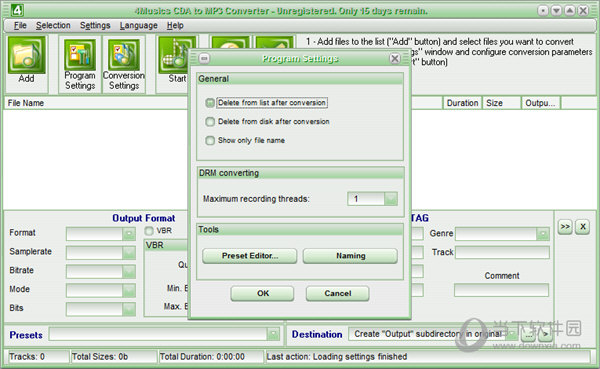Click the X clear tag button
This screenshot has height=369, width=600.
[x=582, y=227]
